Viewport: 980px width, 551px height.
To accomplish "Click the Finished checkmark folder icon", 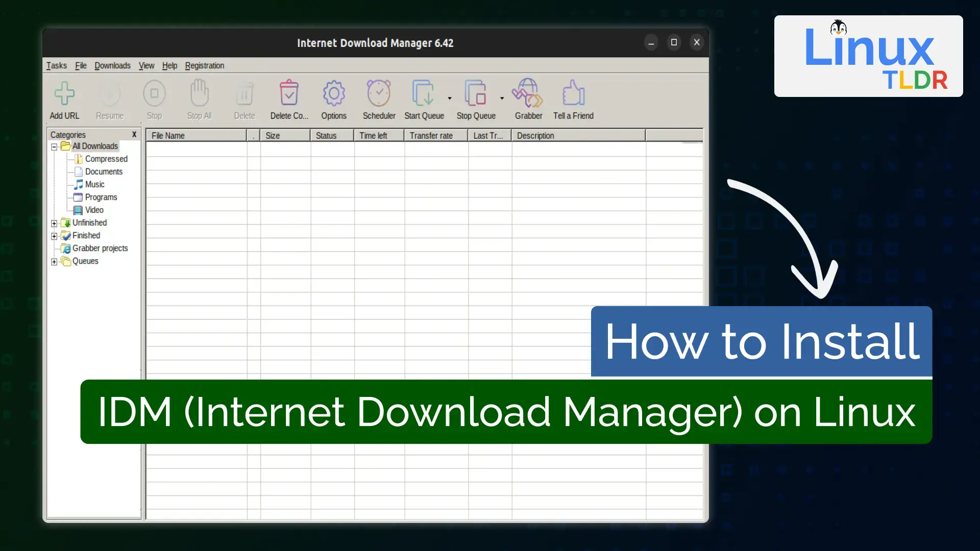I will point(66,235).
